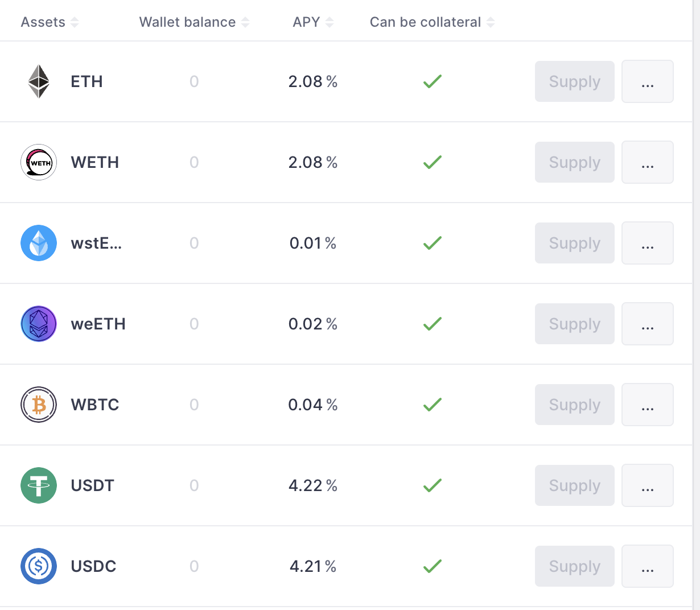Select the wstETH blue droplet icon
This screenshot has height=610, width=700.
39,243
